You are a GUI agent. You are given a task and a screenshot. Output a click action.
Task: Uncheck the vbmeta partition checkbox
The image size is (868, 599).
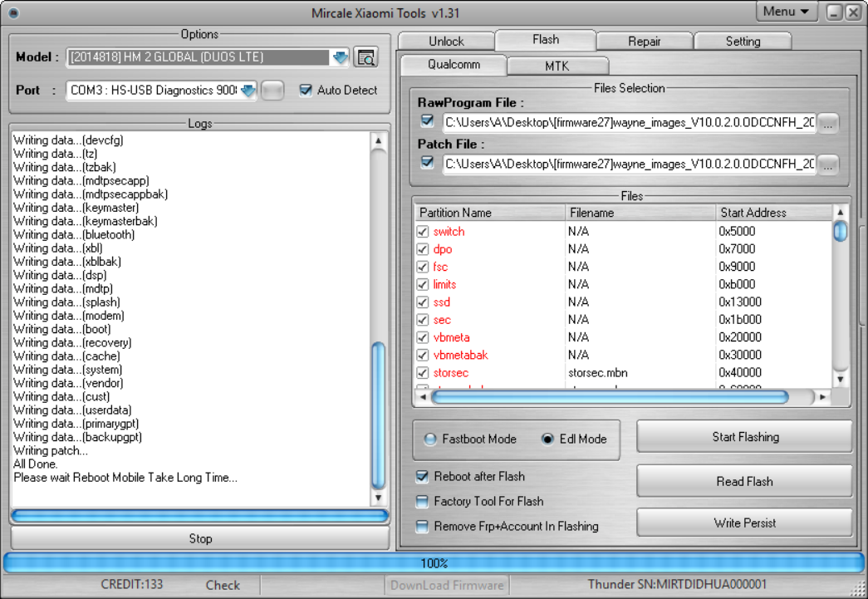point(423,337)
